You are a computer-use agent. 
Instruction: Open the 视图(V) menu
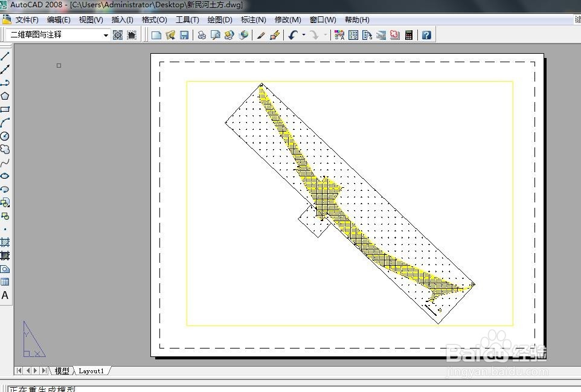[x=91, y=20]
